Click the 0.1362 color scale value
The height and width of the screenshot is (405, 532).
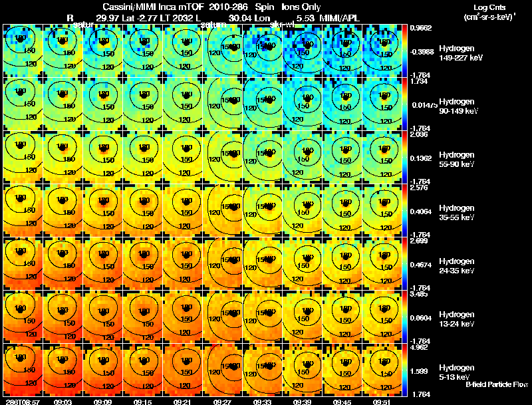point(421,158)
